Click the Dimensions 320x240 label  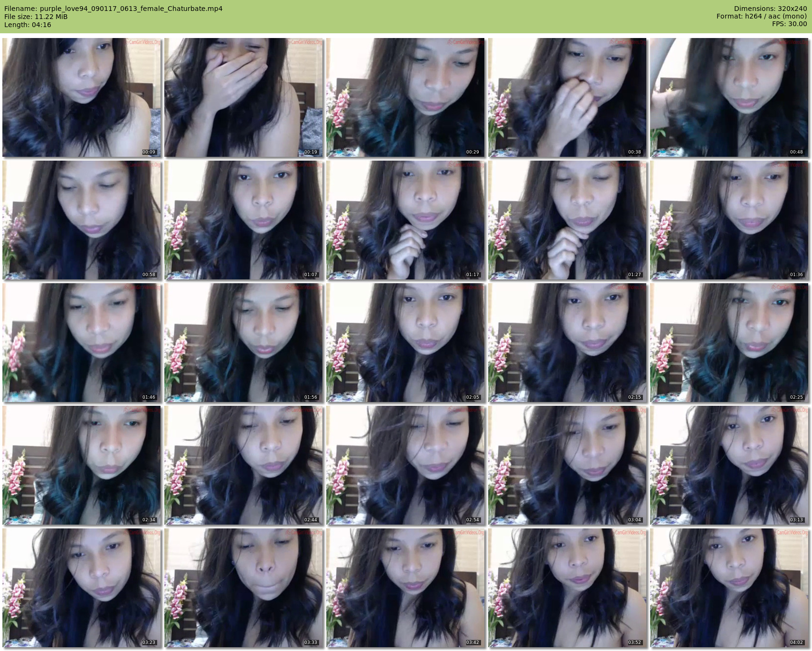(x=770, y=9)
